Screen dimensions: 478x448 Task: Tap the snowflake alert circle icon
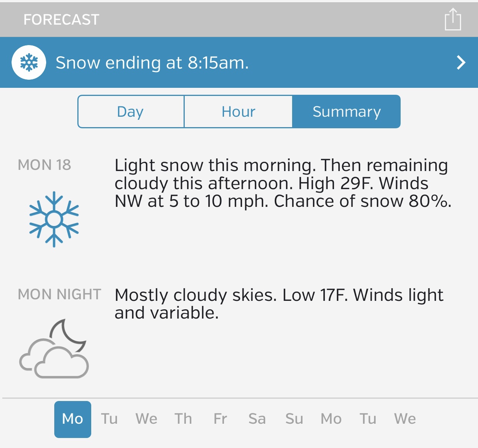(29, 62)
